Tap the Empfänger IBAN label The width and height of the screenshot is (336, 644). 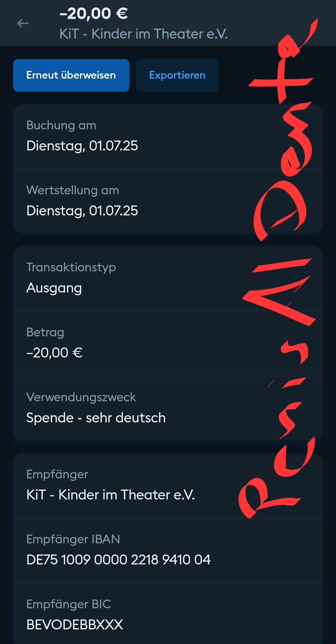(x=73, y=539)
